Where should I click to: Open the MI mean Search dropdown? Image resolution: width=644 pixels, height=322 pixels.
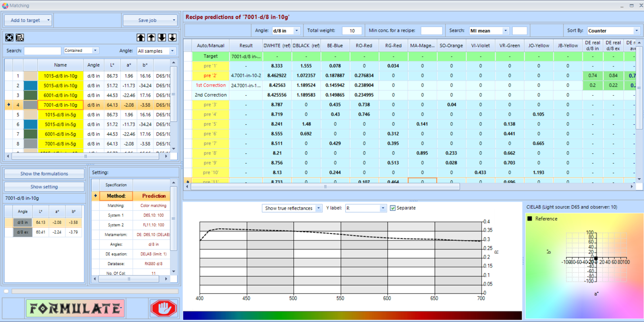(x=506, y=31)
